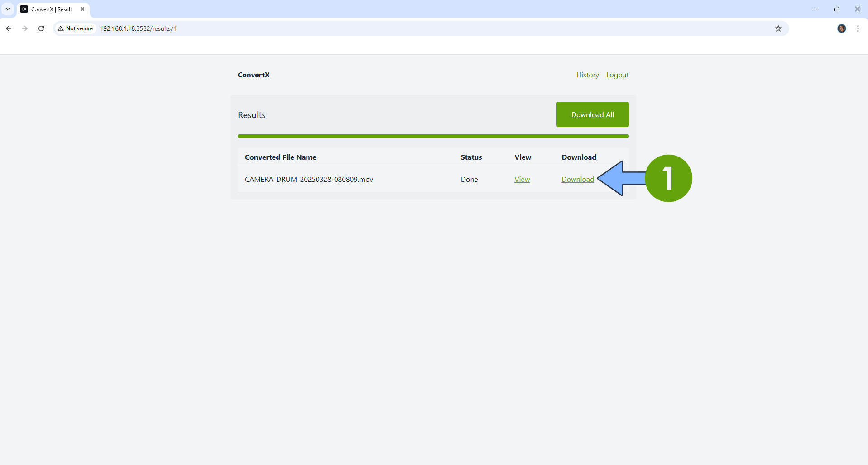This screenshot has width=868, height=465.
Task: Bookmark this page with the star icon
Action: (778, 28)
